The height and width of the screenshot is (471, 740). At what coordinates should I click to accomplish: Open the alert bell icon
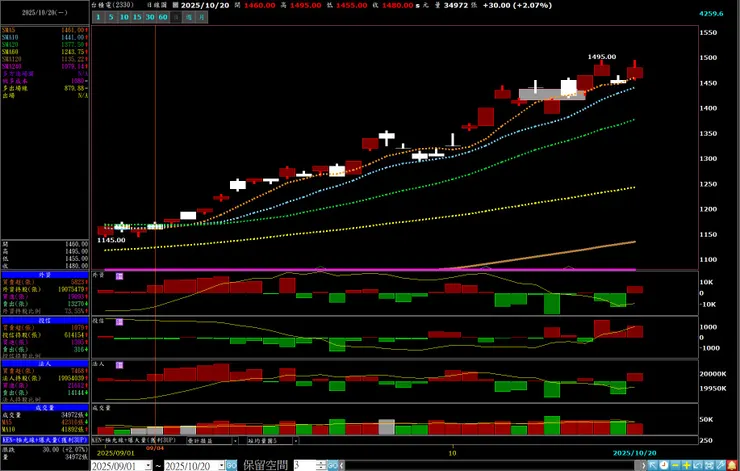(x=732, y=465)
